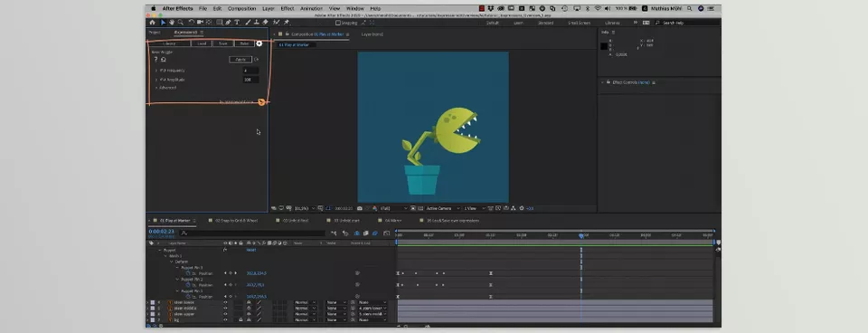Click the Apply button
This screenshot has height=333, width=868.
point(241,60)
